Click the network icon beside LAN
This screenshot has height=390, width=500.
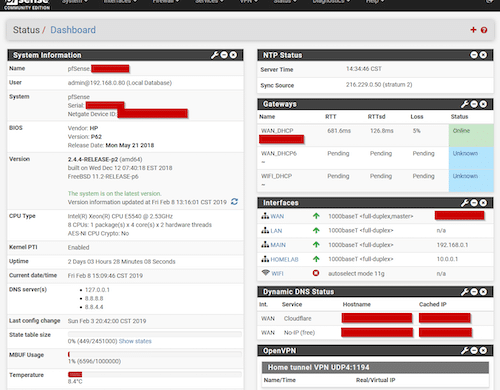coord(265,230)
